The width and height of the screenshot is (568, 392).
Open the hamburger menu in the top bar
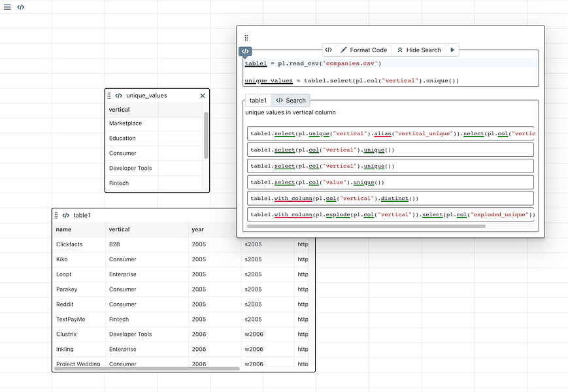click(7, 7)
